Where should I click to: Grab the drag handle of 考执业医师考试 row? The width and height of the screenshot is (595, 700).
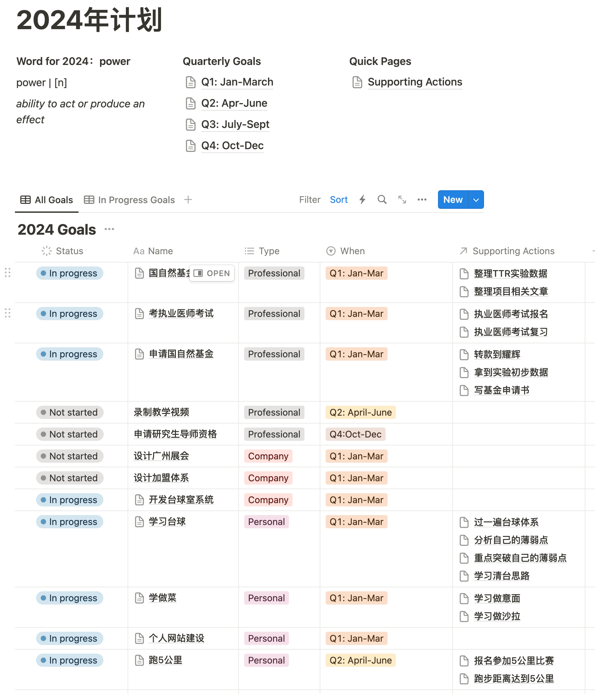(7, 313)
